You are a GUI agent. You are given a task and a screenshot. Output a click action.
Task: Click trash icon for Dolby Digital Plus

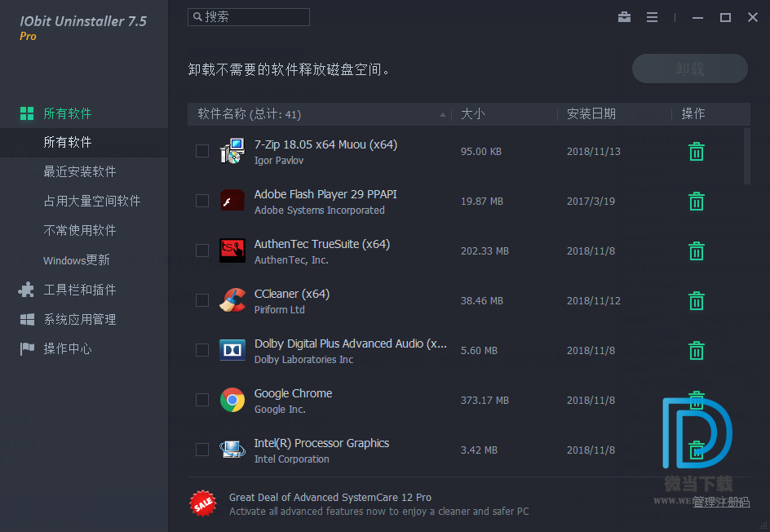pyautogui.click(x=697, y=350)
